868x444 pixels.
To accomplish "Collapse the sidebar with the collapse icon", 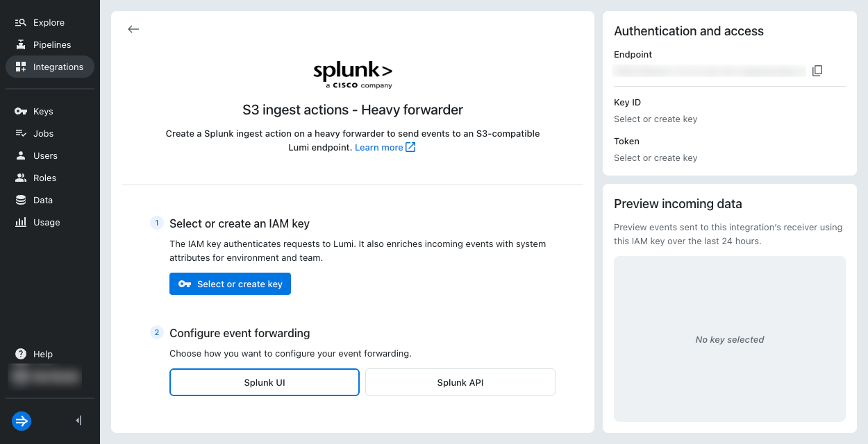I will tap(78, 420).
